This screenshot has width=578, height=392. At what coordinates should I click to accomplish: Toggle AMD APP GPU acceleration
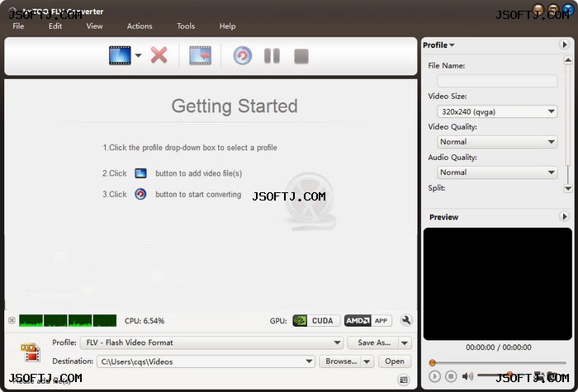tap(368, 320)
